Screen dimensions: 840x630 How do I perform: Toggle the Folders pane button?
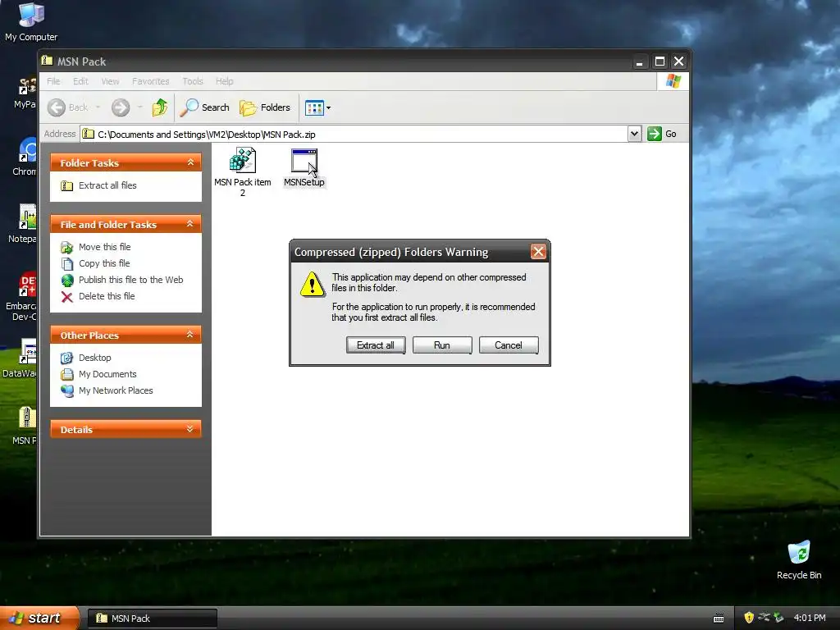[265, 107]
